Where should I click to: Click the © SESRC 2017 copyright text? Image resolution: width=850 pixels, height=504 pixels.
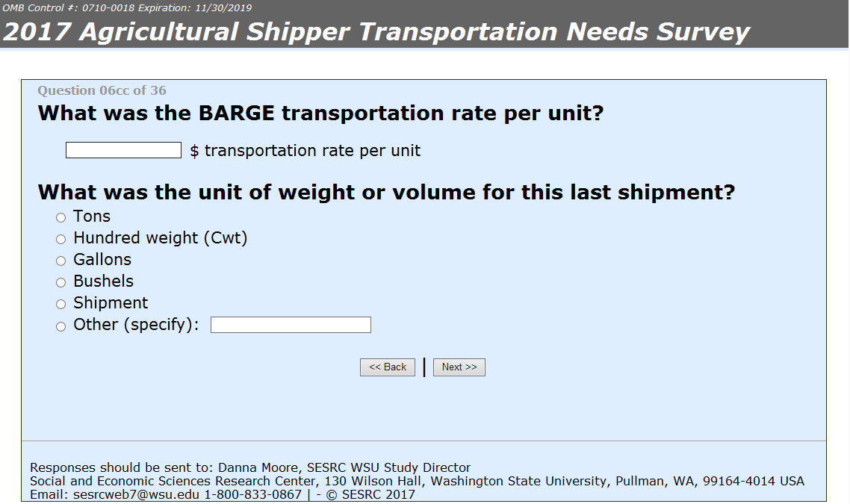coord(370,494)
